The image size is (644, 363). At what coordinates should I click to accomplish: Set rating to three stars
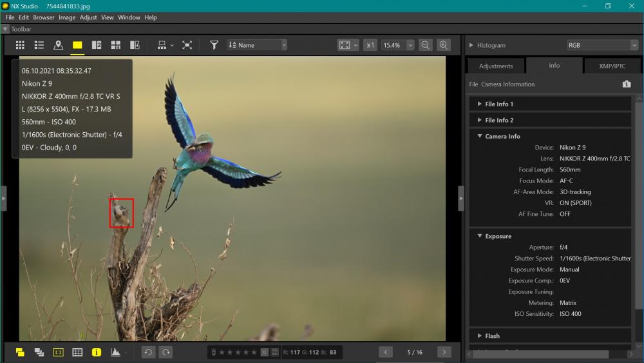pos(238,352)
